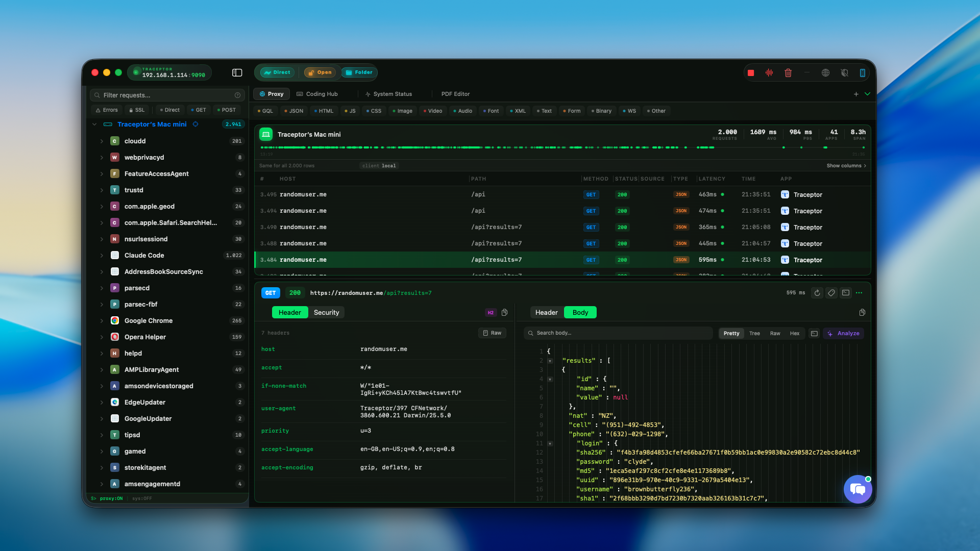Image resolution: width=980 pixels, height=551 pixels.
Task: Click the Open button in toolbar
Action: click(320, 73)
